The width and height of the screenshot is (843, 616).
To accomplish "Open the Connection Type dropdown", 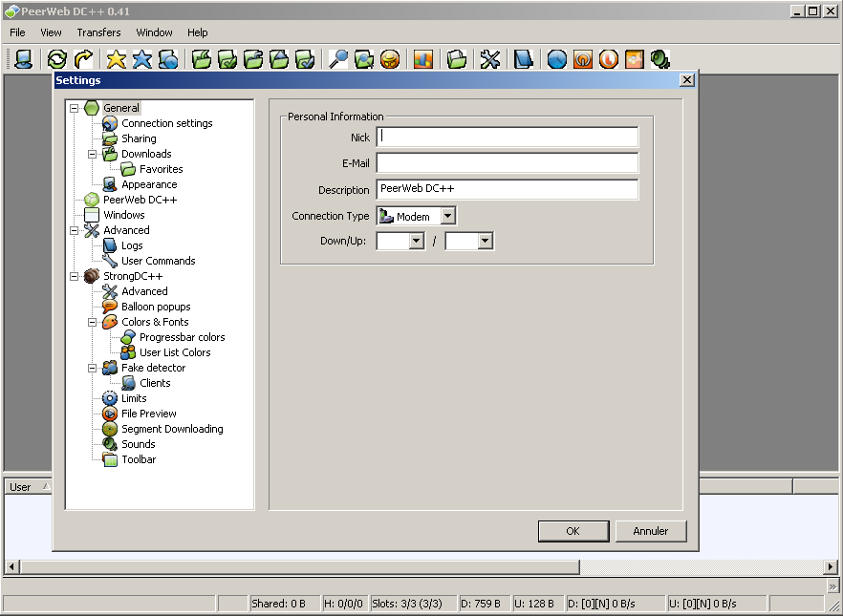I will (448, 216).
